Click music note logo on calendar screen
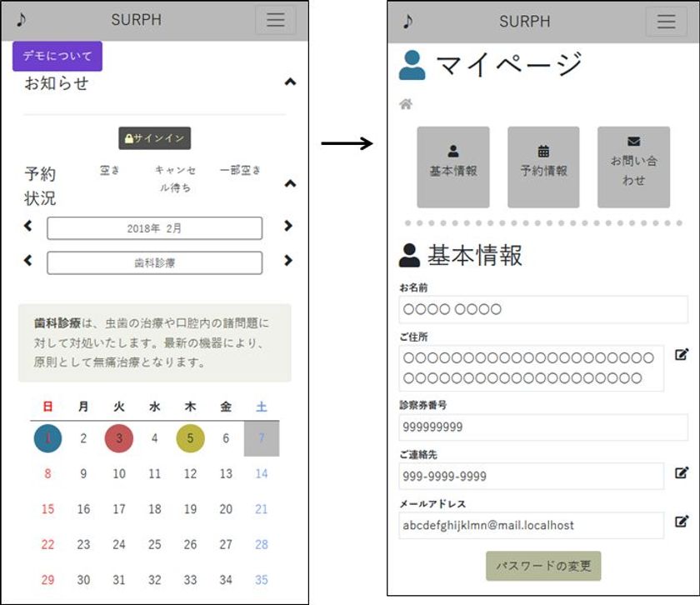Image resolution: width=700 pixels, height=605 pixels. 21,20
